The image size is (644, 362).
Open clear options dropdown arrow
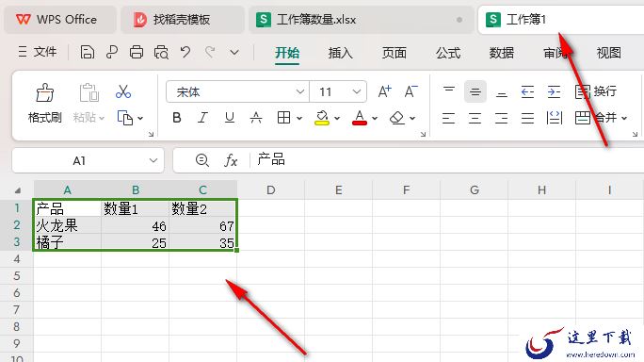coord(412,119)
